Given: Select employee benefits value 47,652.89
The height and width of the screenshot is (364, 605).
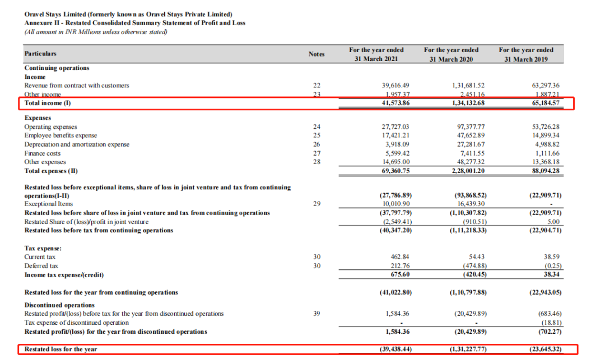Looking at the screenshot, I should pyautogui.click(x=471, y=136).
